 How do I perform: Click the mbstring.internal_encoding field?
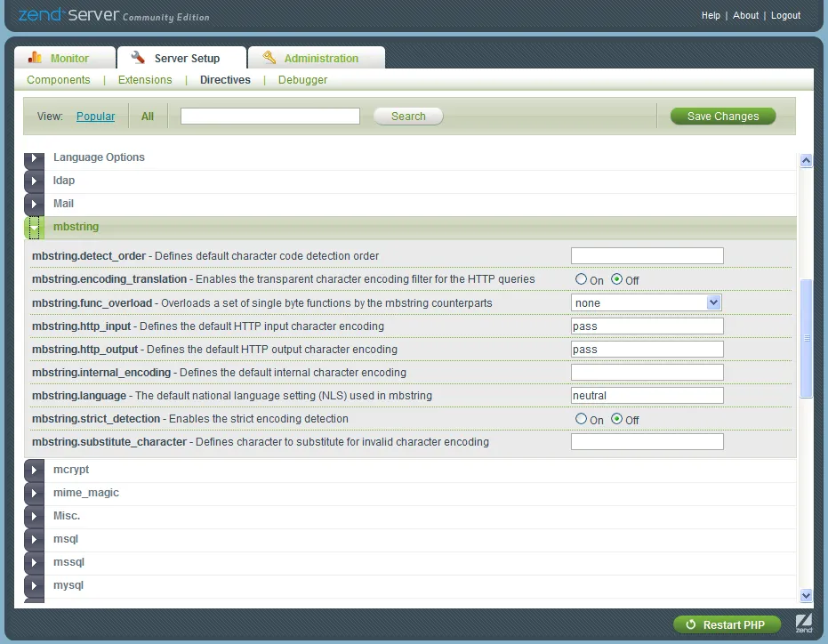(647, 373)
